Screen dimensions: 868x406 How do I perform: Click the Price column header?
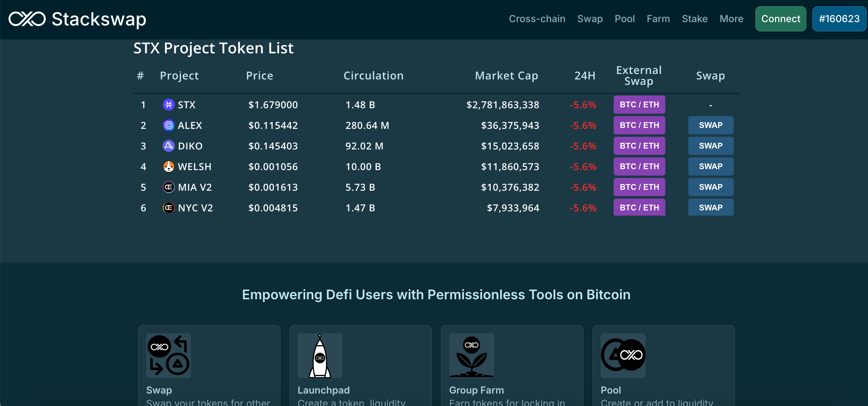259,75
